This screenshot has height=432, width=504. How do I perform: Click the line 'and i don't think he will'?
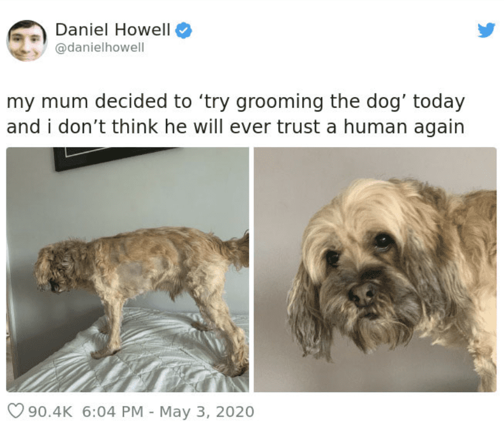coord(235,127)
